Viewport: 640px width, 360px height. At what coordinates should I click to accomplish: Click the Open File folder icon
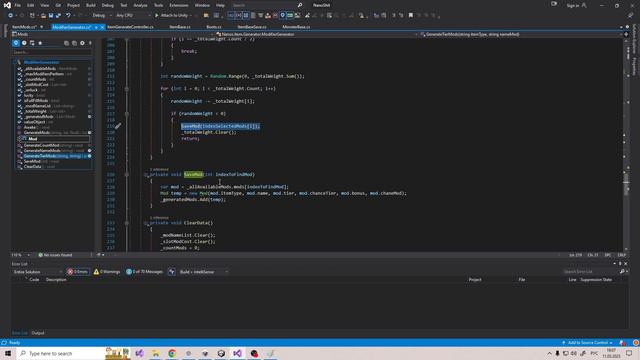coord(43,16)
